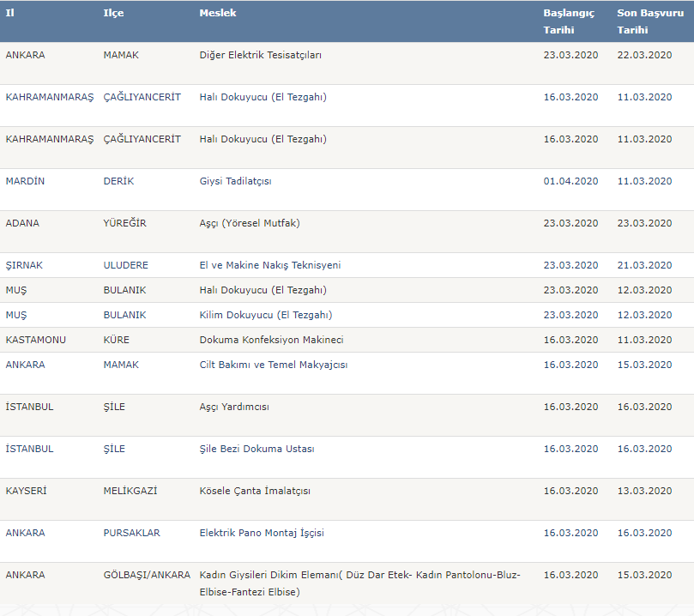Click El ve Makine Nakış Teknisyeni

tap(269, 265)
